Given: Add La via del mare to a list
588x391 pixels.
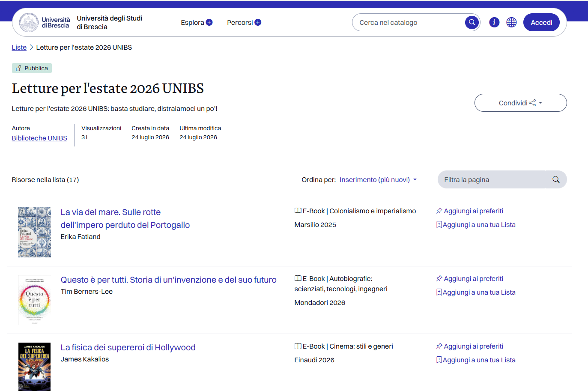Looking at the screenshot, I should point(475,225).
